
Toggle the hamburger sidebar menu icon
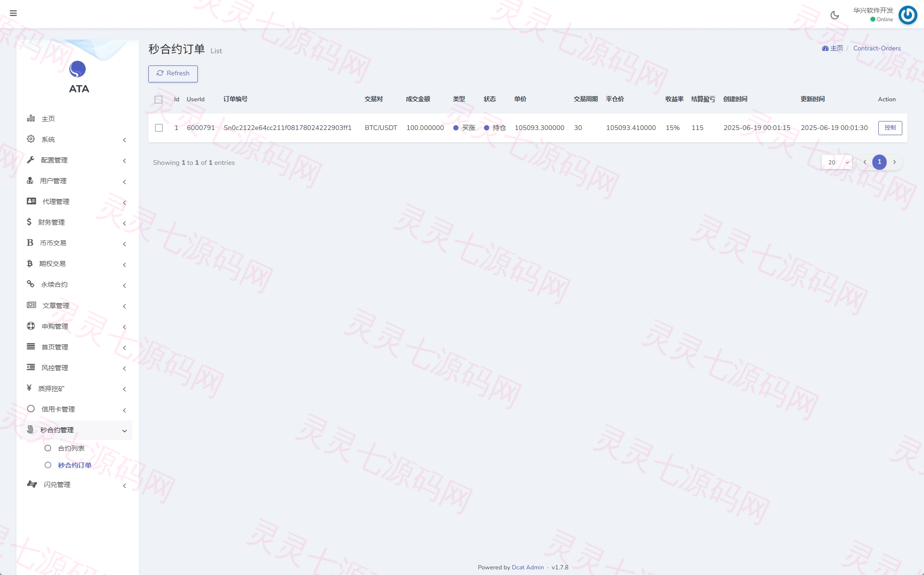tap(13, 13)
